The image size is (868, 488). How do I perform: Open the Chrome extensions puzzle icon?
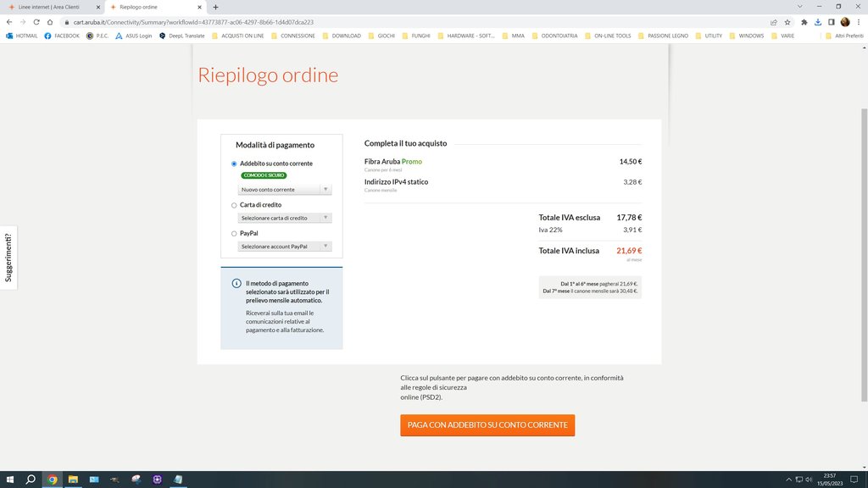(804, 22)
